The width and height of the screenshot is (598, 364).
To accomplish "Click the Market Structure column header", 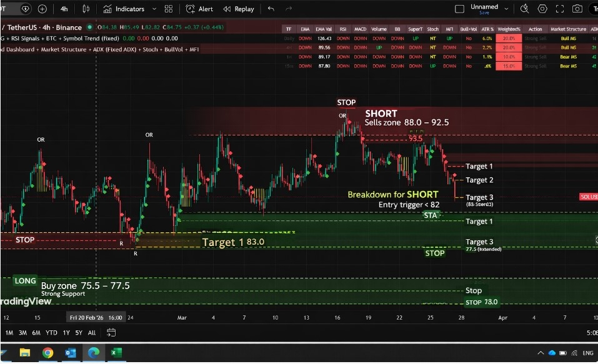I will tap(568, 29).
